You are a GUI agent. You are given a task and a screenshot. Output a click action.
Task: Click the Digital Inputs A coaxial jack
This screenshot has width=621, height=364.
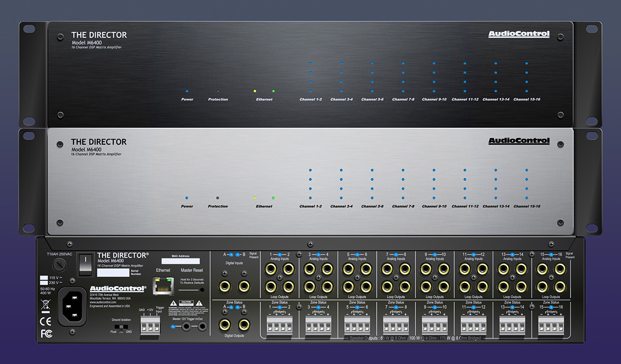tap(226, 286)
